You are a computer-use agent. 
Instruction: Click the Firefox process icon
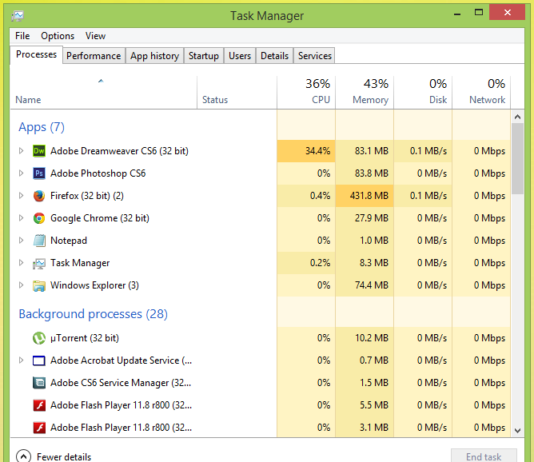(x=39, y=196)
